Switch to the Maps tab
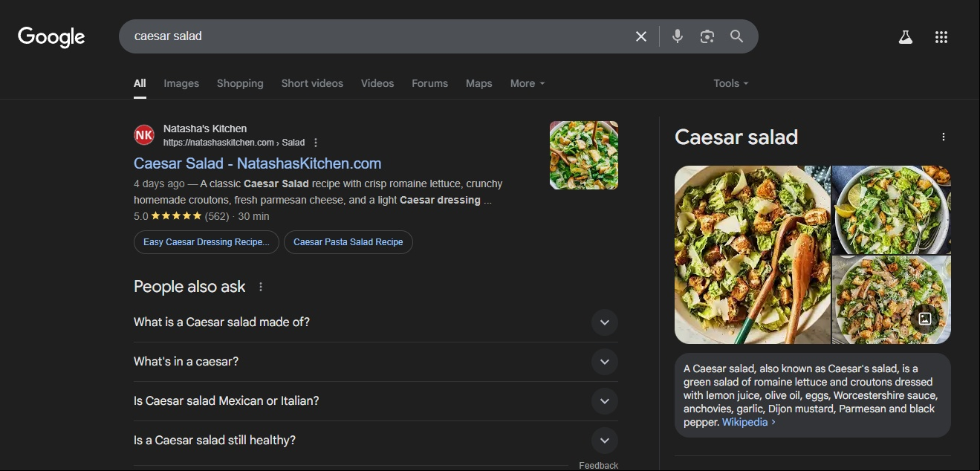Viewport: 980px width, 471px height. (x=479, y=83)
